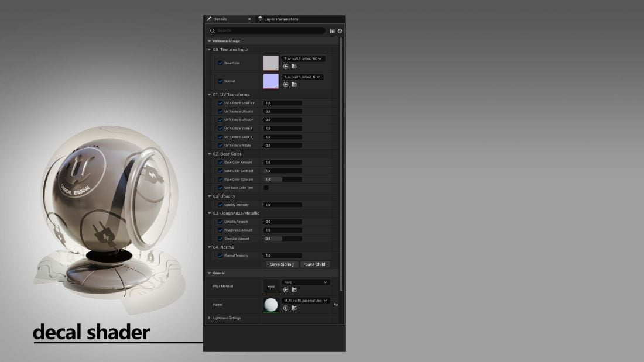Click UV Texture Scale X value field
The width and height of the screenshot is (644, 362).
[283, 129]
